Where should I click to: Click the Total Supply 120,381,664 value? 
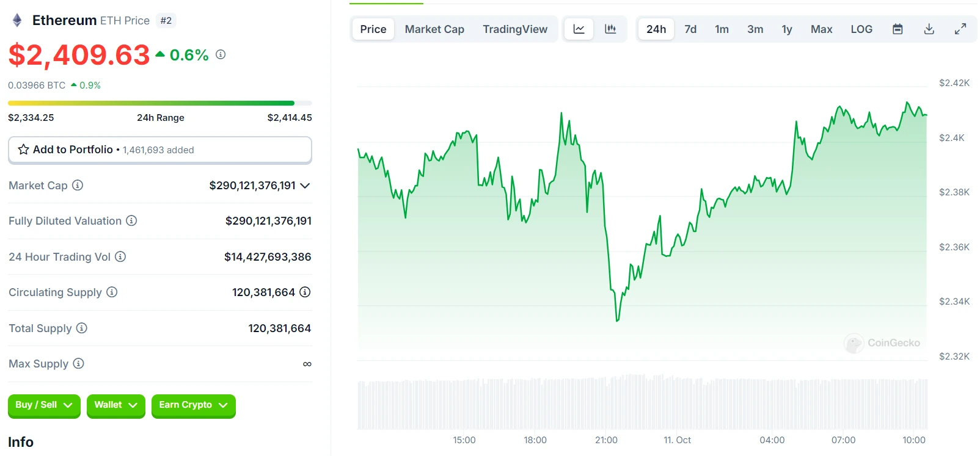pyautogui.click(x=279, y=328)
